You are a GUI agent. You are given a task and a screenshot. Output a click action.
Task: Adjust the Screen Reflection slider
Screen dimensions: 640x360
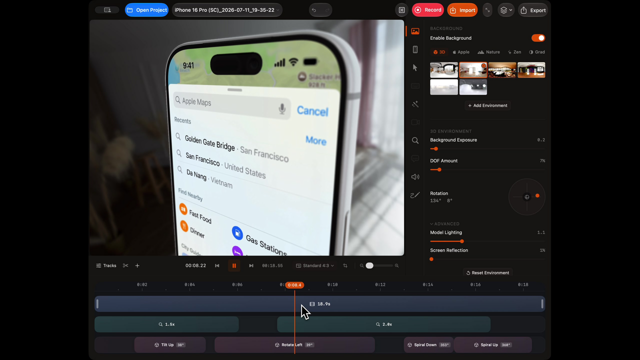[487, 259]
